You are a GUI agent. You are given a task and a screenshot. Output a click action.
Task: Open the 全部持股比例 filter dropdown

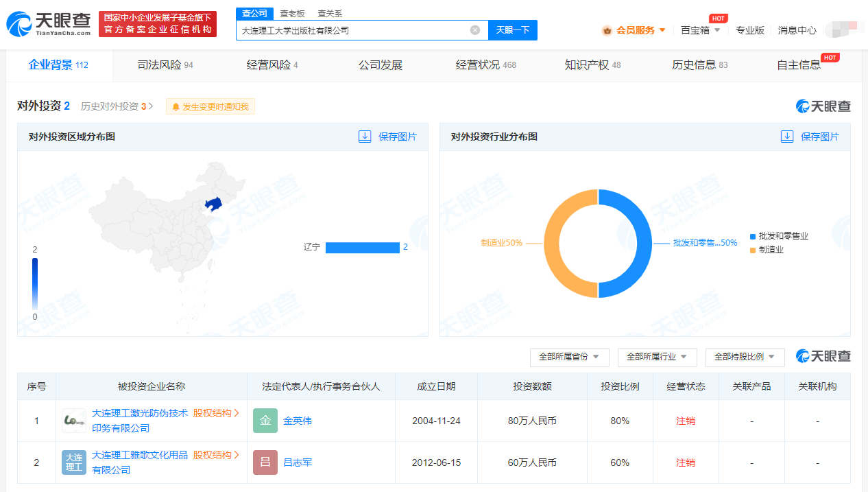tap(745, 357)
